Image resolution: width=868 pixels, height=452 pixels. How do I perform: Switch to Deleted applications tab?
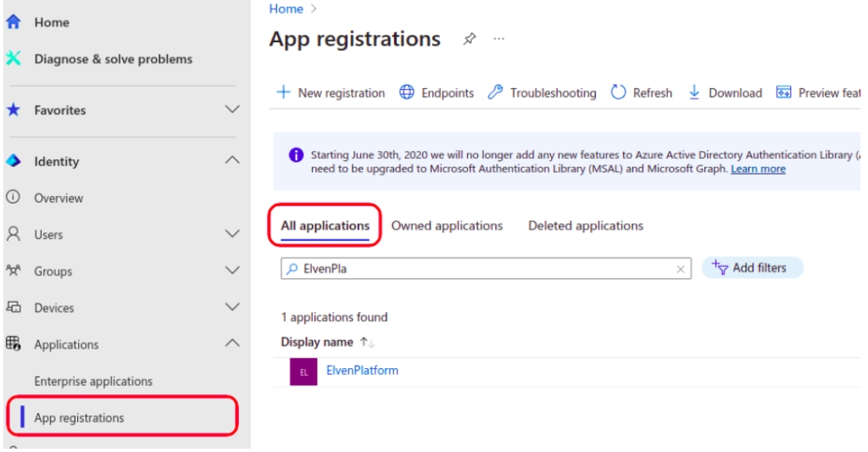585,226
